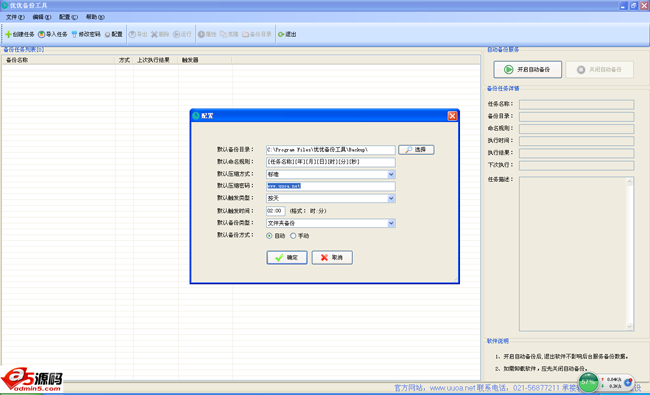Image resolution: width=650 pixels, height=395 pixels.
Task: Click the default backup directory path field
Action: point(330,150)
